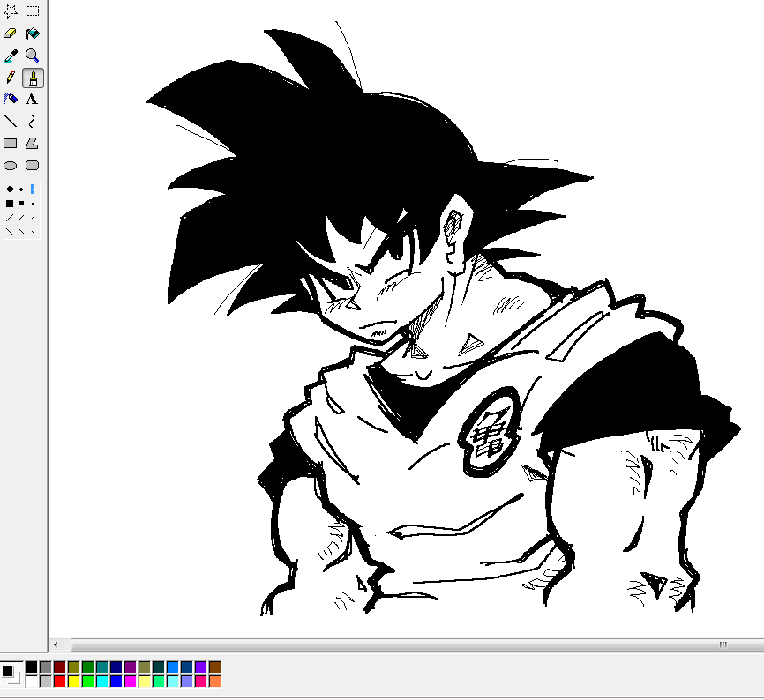Viewport: 764px width, 700px height.
Task: Choose the maroon dark red swatch
Action: tap(59, 666)
